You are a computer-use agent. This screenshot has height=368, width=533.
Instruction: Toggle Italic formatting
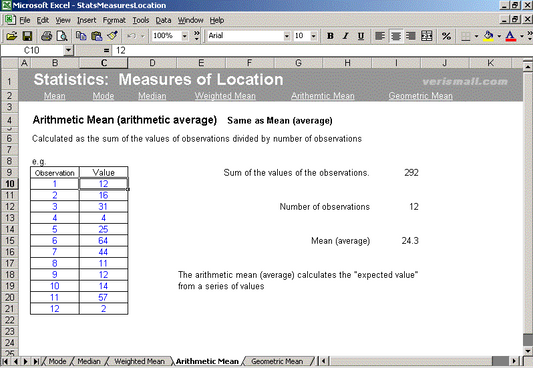tap(345, 36)
